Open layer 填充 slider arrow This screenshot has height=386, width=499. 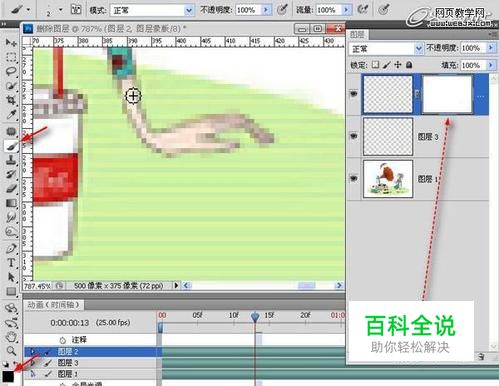pos(491,65)
